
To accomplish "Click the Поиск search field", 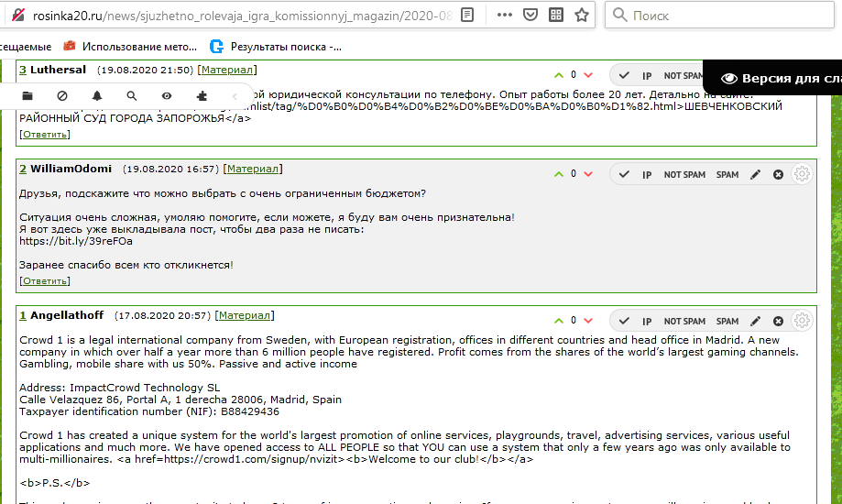I will pos(719,15).
